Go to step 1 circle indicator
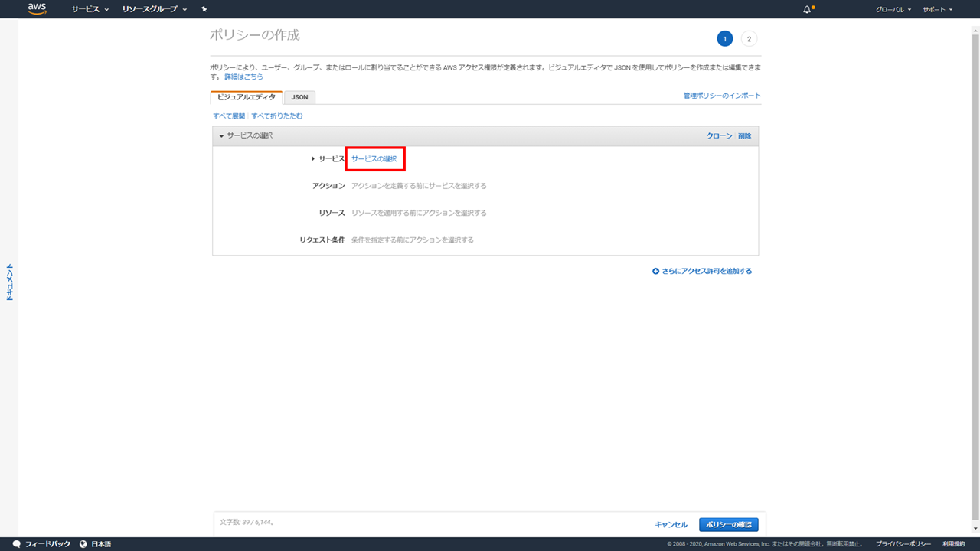 click(724, 39)
